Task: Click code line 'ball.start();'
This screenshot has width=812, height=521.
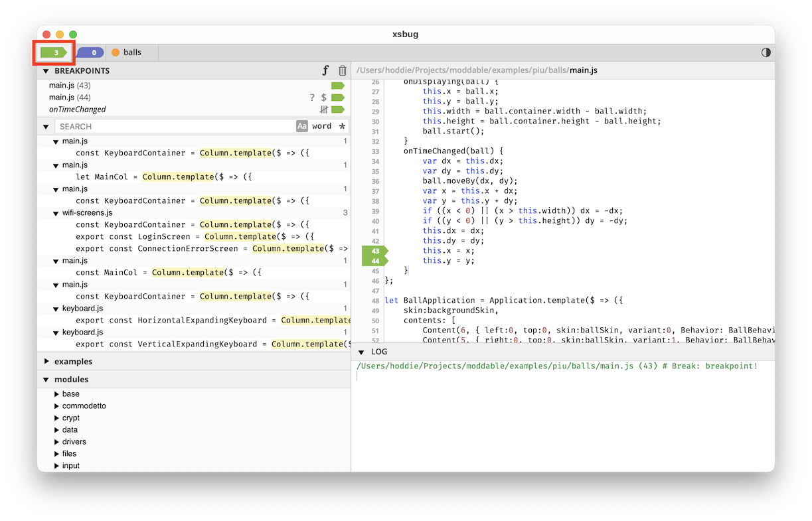Action: (453, 131)
